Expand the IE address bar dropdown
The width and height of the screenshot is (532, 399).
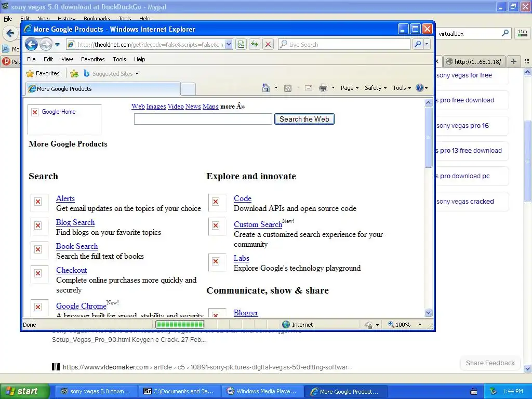[229, 45]
